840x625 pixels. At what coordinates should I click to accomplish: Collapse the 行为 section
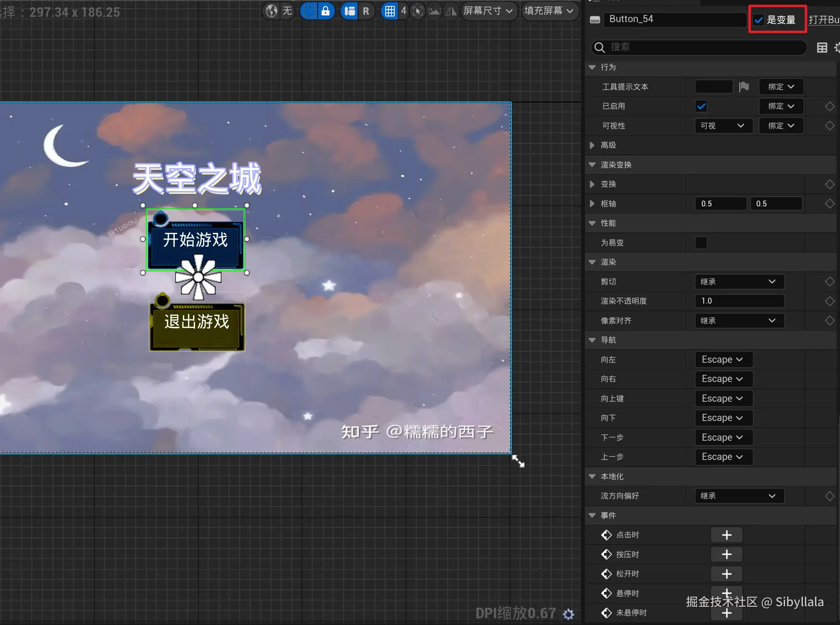592,67
